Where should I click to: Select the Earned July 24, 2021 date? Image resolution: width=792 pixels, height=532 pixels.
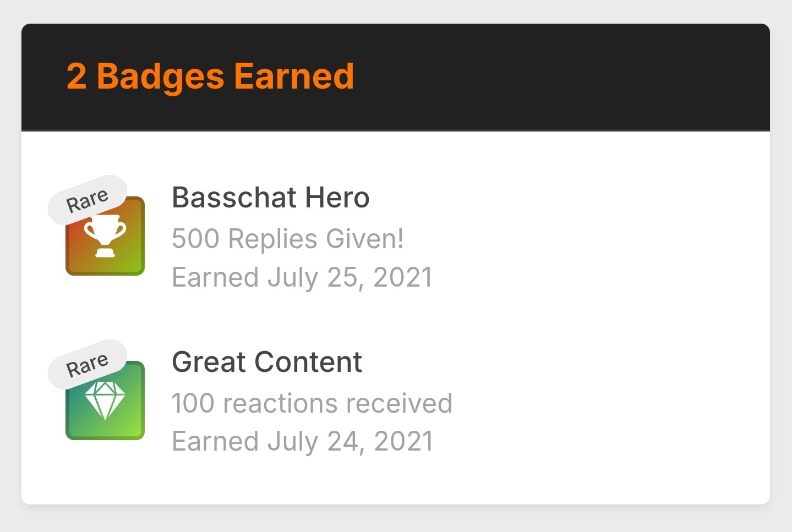(x=303, y=441)
